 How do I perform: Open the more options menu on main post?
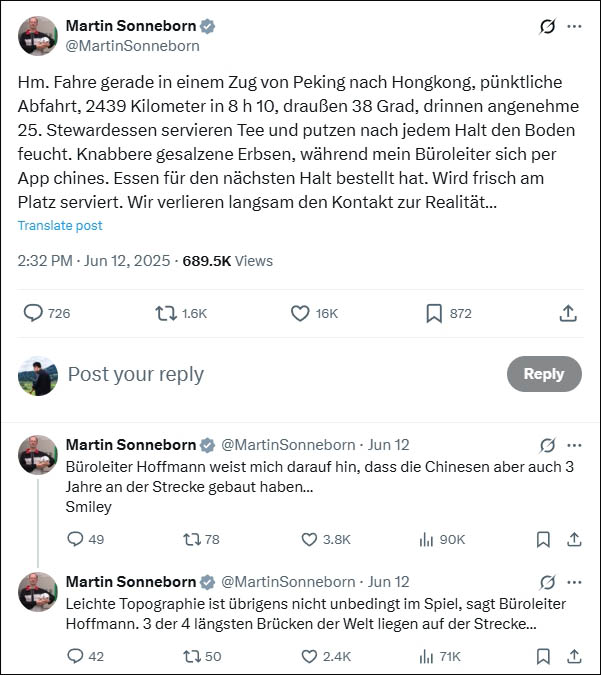tap(574, 27)
